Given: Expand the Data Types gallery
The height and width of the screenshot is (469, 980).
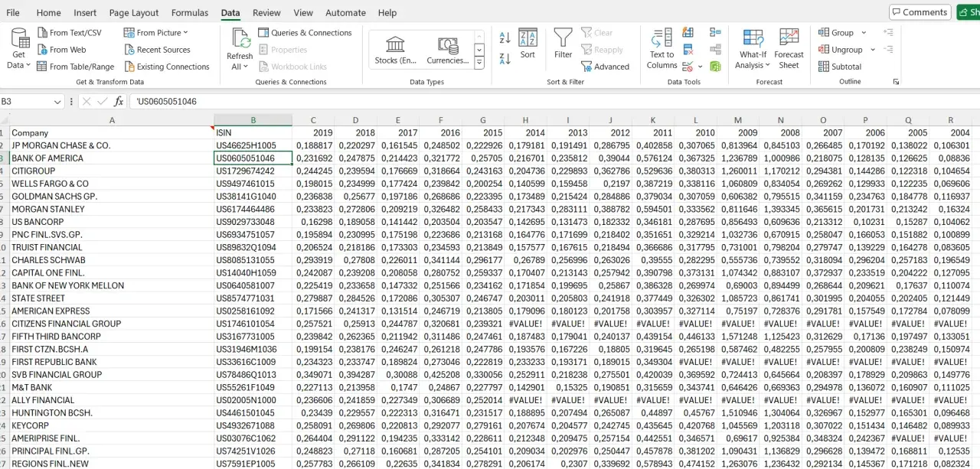Looking at the screenshot, I should [x=479, y=64].
